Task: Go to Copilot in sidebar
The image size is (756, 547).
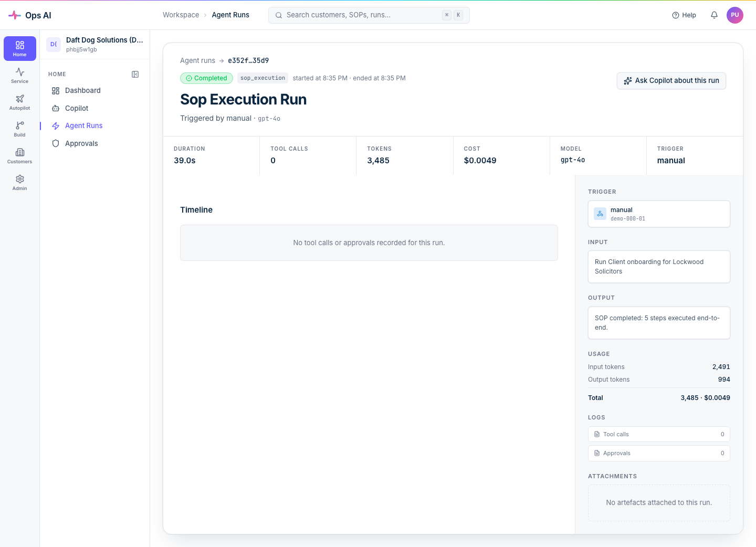Action: pos(95,108)
